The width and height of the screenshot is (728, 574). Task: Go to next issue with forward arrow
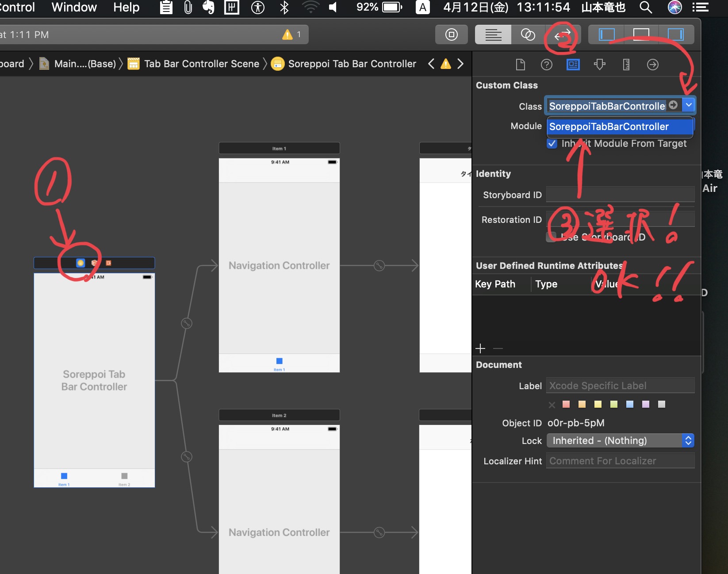tap(460, 64)
